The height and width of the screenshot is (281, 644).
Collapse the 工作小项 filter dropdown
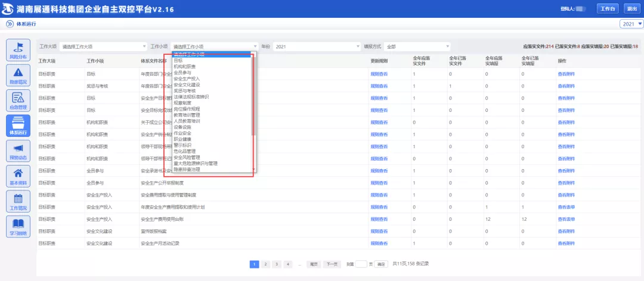click(x=215, y=47)
